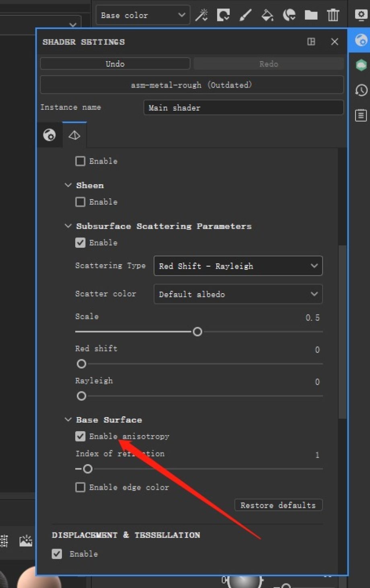Viewport: 370px width, 588px height.
Task: Uncheck Enable anisotropy checkbox
Action: 80,436
